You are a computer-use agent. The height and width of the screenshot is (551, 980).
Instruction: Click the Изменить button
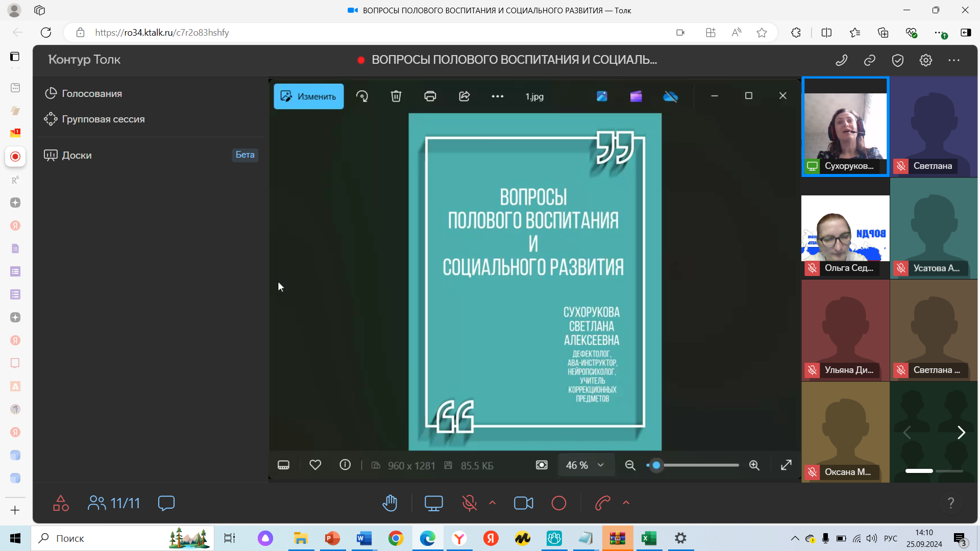point(309,96)
